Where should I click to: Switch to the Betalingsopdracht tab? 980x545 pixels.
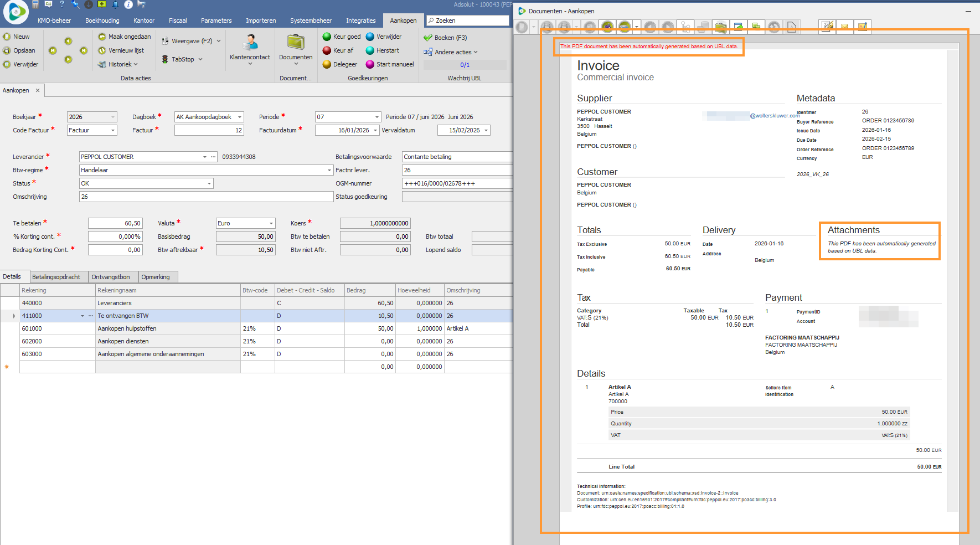click(x=56, y=277)
